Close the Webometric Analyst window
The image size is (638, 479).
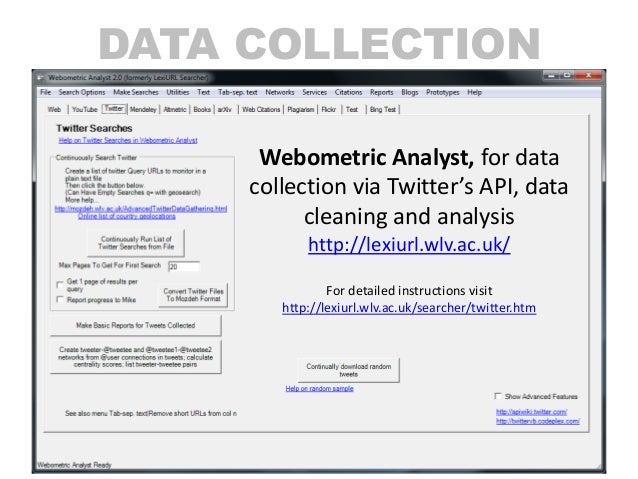click(588, 76)
